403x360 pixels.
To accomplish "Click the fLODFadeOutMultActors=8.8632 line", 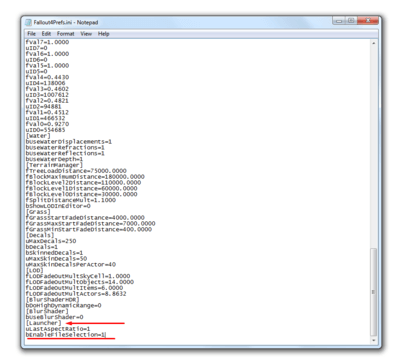I will 76,294.
